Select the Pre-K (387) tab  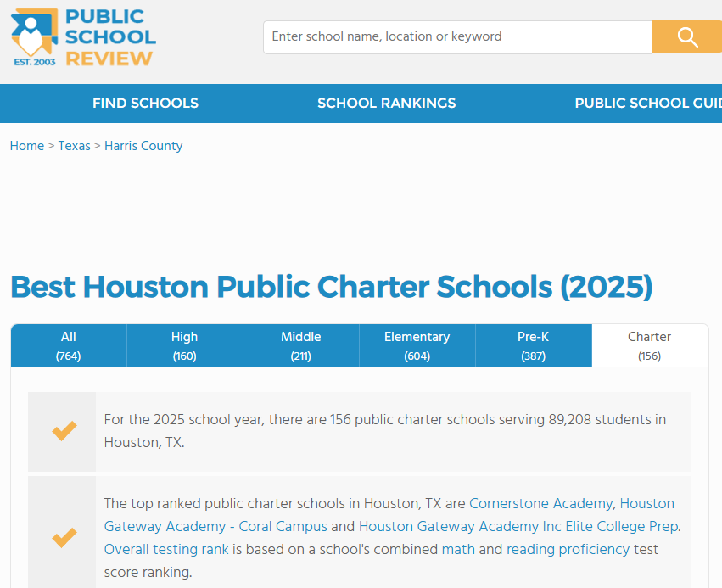533,345
